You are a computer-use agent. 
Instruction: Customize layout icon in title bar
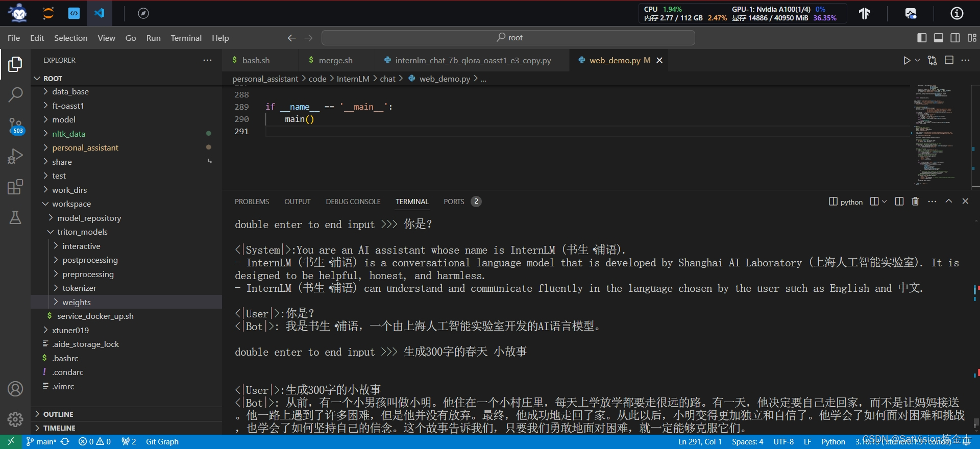coord(972,38)
